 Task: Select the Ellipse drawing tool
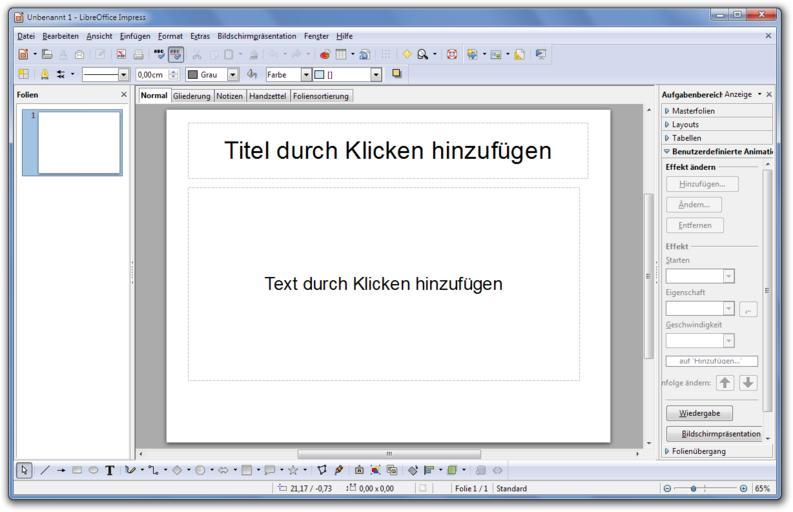91,469
